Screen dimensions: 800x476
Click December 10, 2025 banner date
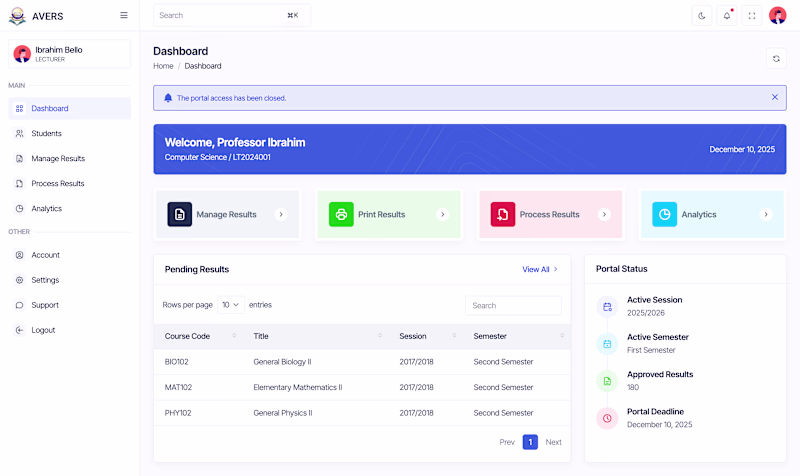click(x=742, y=149)
